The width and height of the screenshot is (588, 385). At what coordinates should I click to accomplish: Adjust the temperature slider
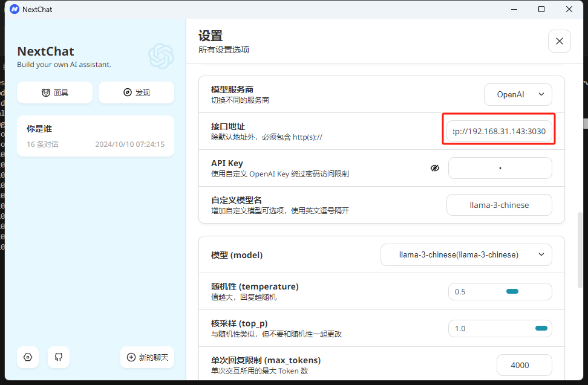(512, 291)
